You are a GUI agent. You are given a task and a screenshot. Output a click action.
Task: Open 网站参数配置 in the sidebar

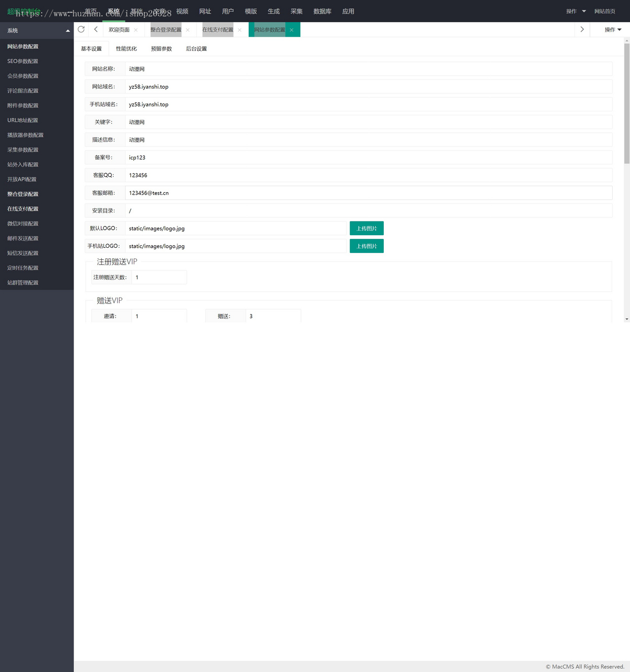pos(37,47)
